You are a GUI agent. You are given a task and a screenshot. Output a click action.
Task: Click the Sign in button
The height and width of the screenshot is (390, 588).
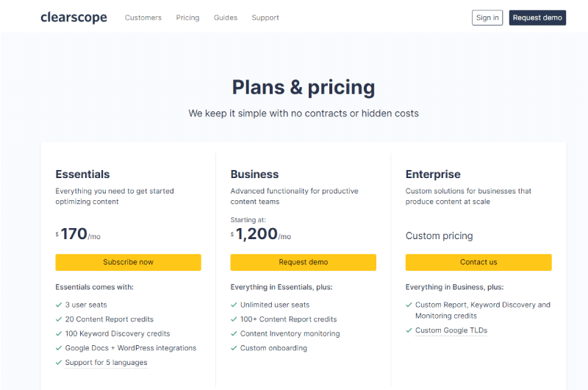(x=487, y=18)
